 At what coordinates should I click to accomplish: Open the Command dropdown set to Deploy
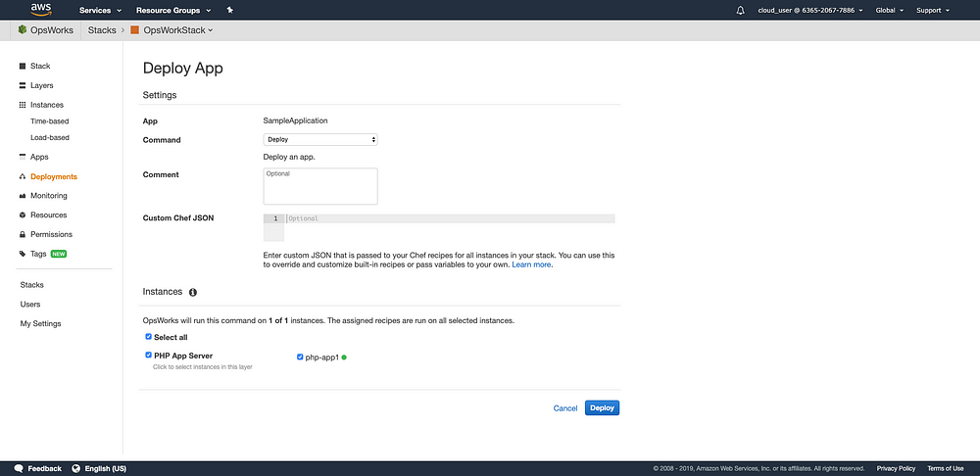[x=320, y=139]
